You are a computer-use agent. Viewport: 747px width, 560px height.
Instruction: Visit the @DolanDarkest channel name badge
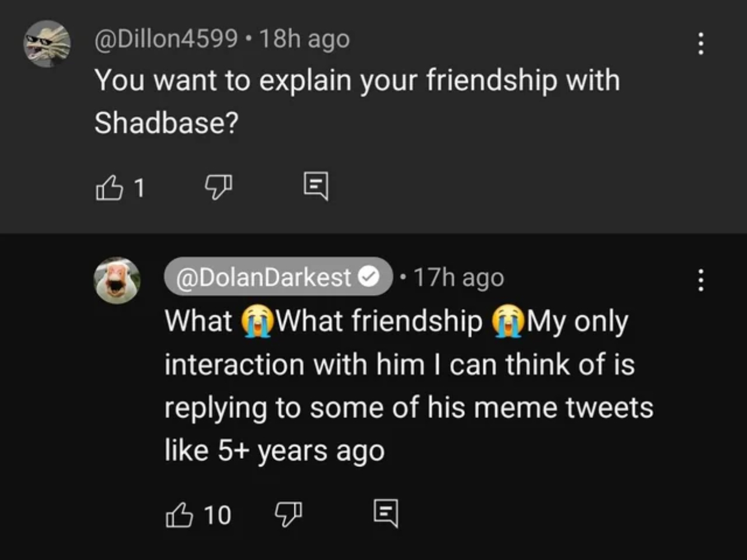click(x=265, y=277)
